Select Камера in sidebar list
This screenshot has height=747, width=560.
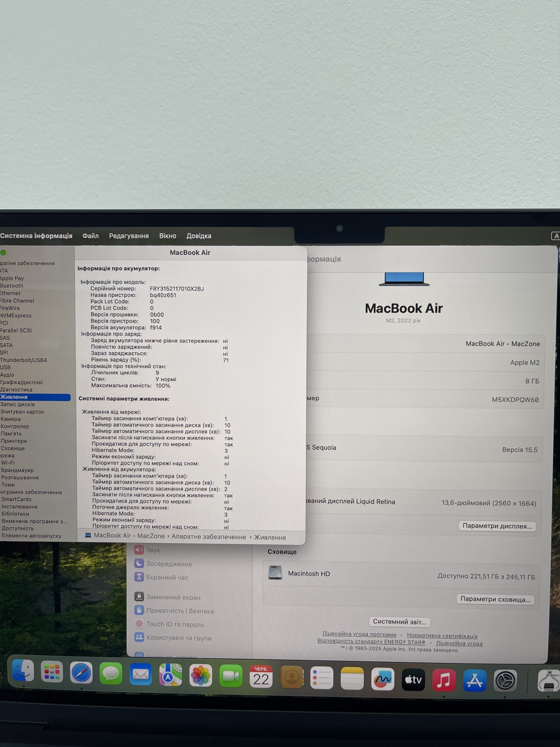[x=10, y=419]
